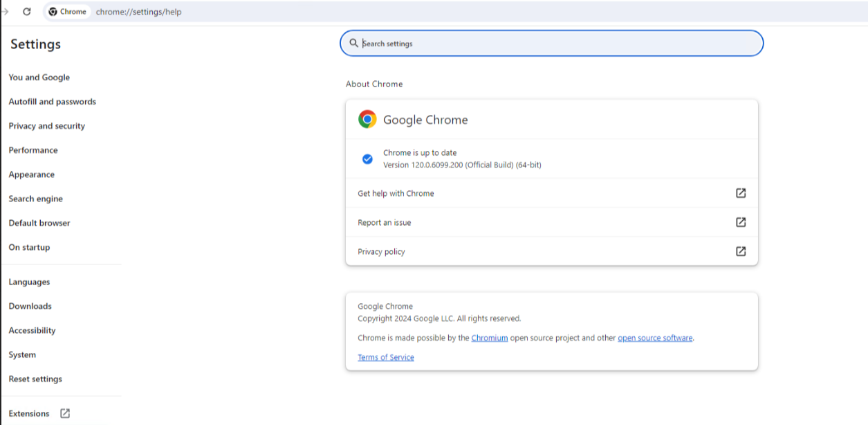Click the Chrome is up to date text
The image size is (868, 425).
(x=420, y=152)
